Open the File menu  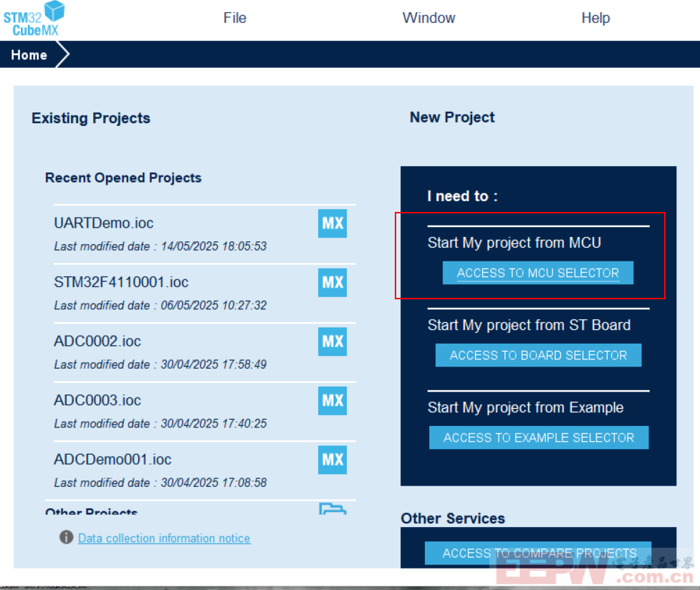[x=235, y=18]
